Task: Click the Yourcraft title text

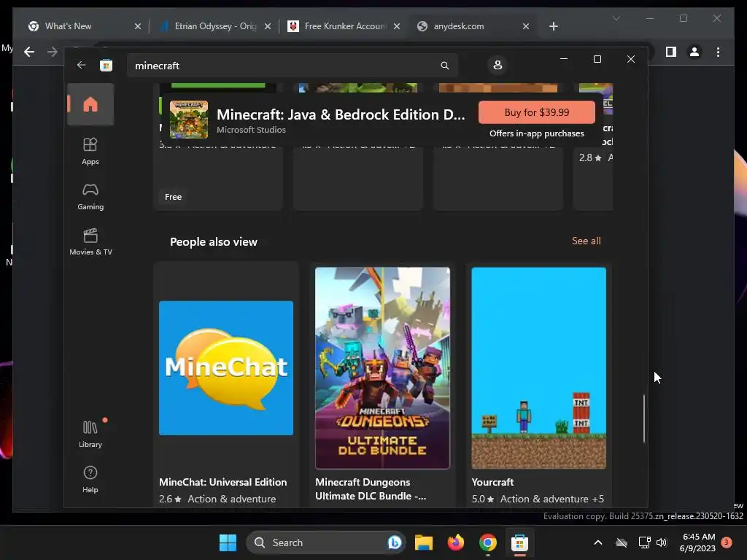Action: coord(492,482)
